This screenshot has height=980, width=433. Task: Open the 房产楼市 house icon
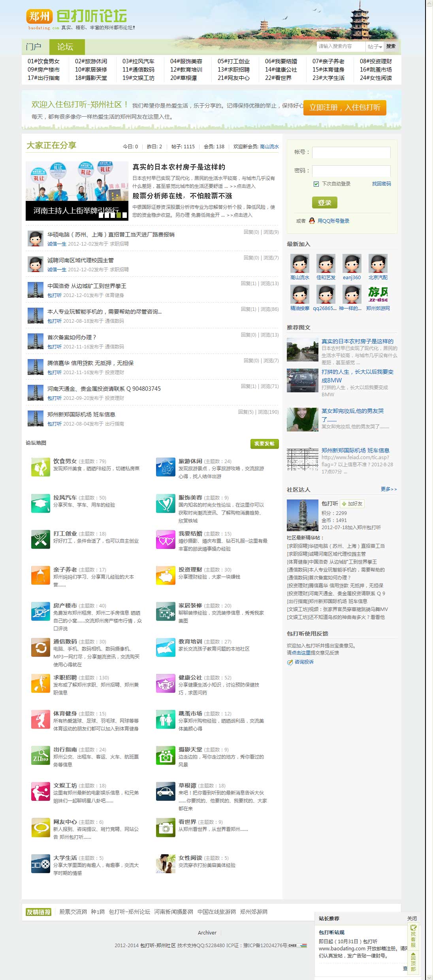(40, 611)
